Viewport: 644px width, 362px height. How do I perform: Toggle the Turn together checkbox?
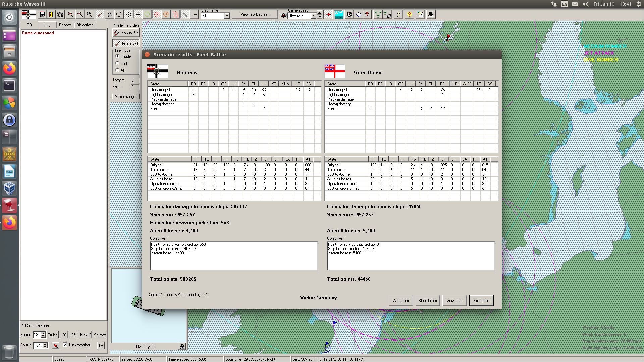point(65,344)
